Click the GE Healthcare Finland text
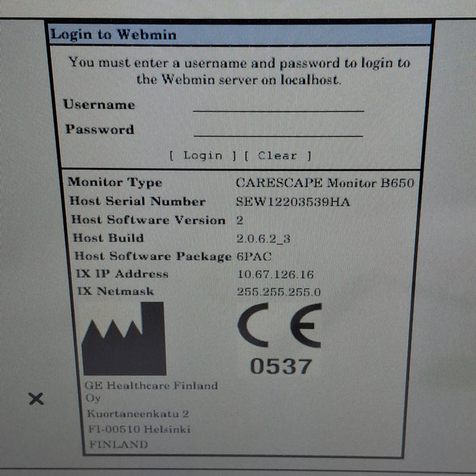The width and height of the screenshot is (476, 476). pos(152,386)
